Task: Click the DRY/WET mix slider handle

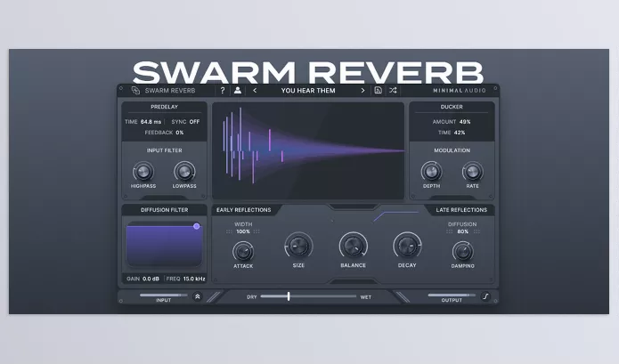Action: click(289, 296)
